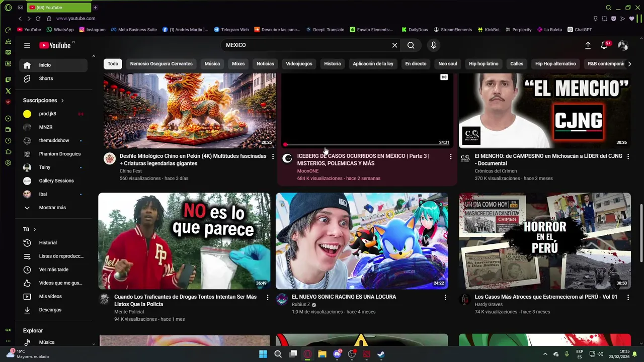Open the Tú section

point(29,229)
